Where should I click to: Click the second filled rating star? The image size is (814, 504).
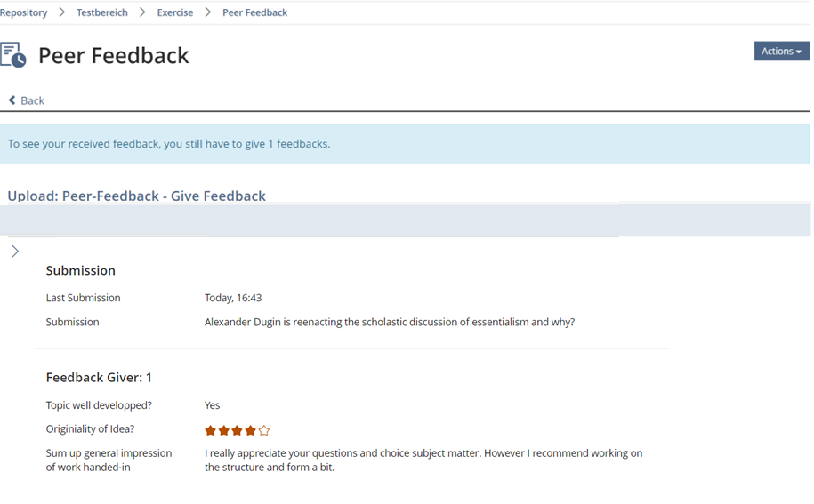[224, 430]
